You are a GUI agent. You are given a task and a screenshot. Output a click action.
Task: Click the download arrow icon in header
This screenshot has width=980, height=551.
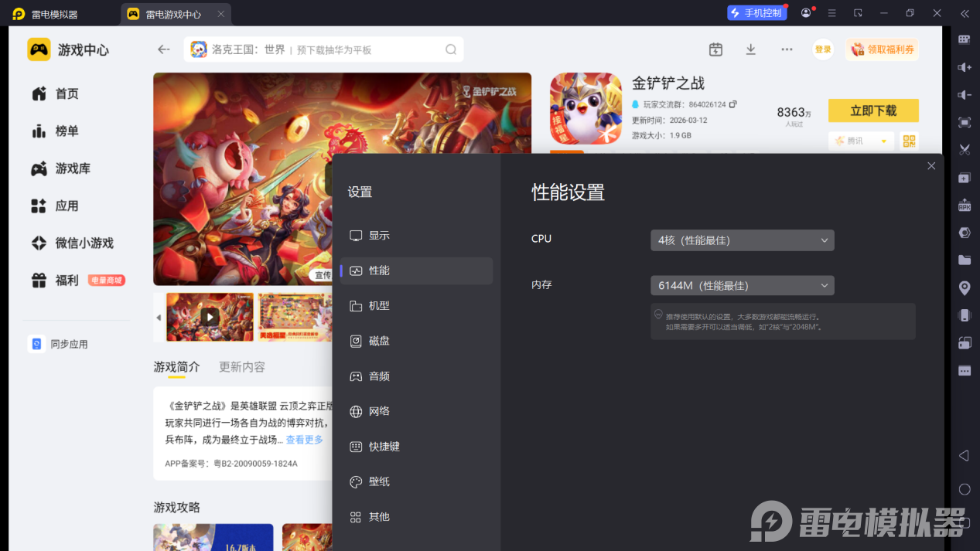click(x=750, y=49)
